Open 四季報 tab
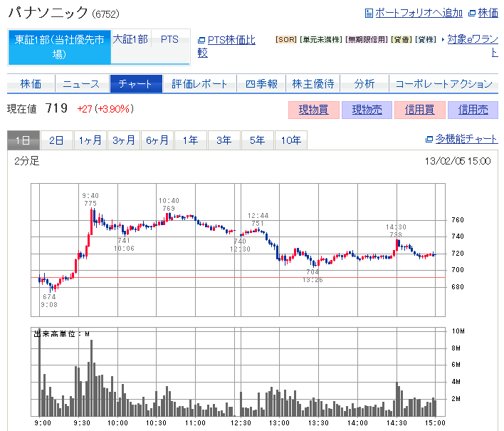 pos(261,84)
